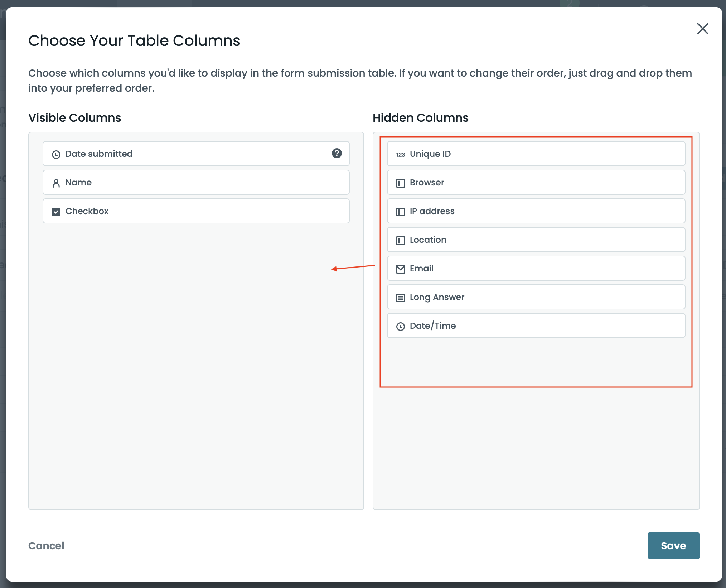Click the Location column icon

click(400, 240)
